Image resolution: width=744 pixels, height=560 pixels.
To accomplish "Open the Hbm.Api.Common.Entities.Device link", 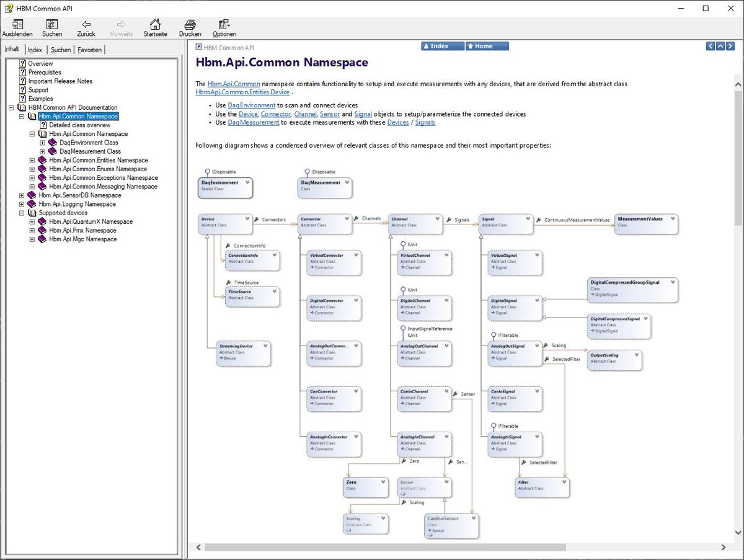I will [242, 92].
